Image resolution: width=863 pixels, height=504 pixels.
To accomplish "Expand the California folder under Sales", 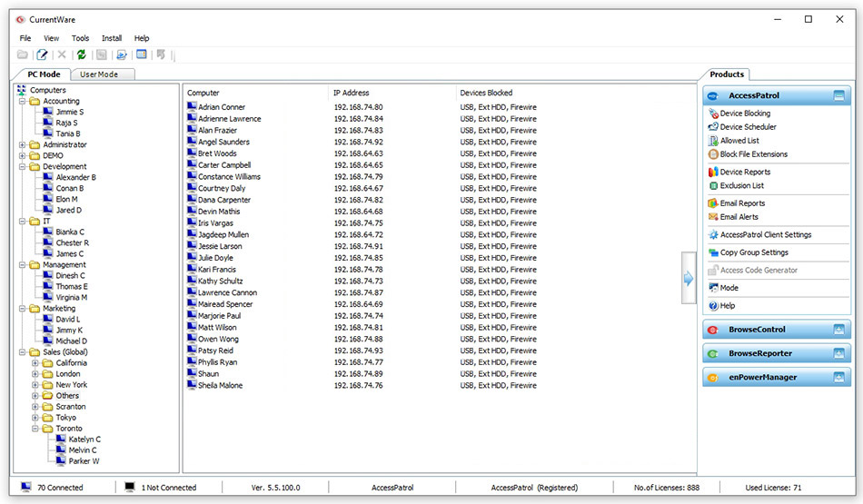I will click(35, 363).
